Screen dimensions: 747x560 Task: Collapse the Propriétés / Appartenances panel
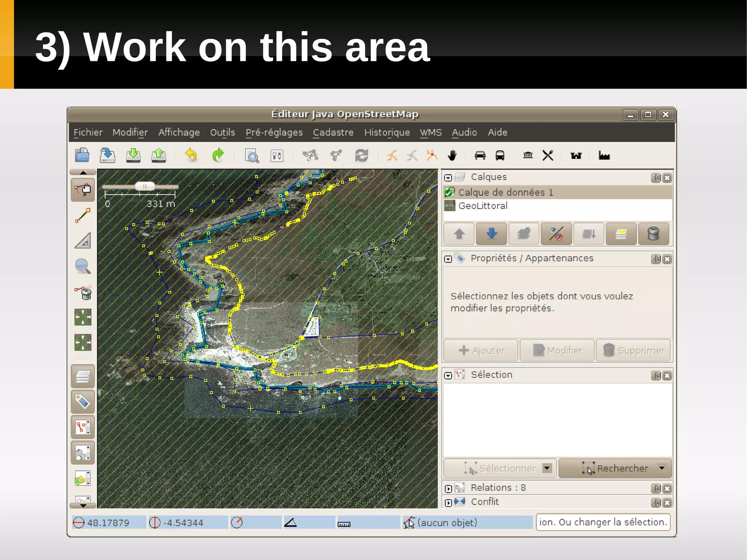click(x=448, y=259)
